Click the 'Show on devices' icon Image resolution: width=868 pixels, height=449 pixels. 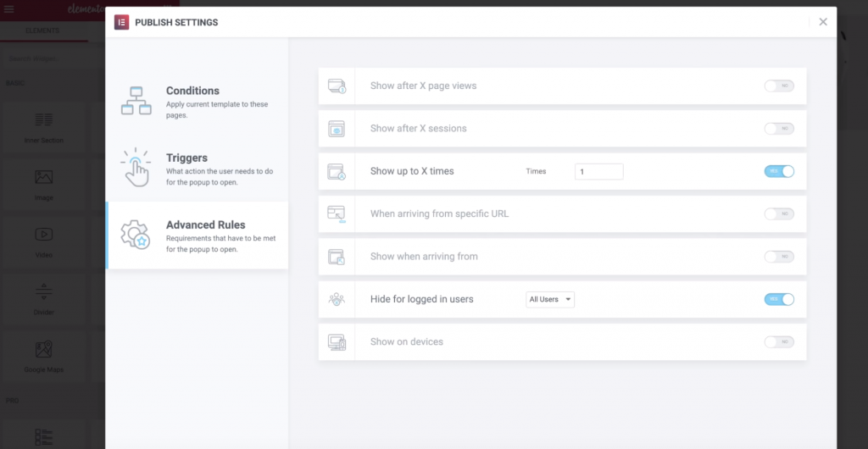pos(337,342)
